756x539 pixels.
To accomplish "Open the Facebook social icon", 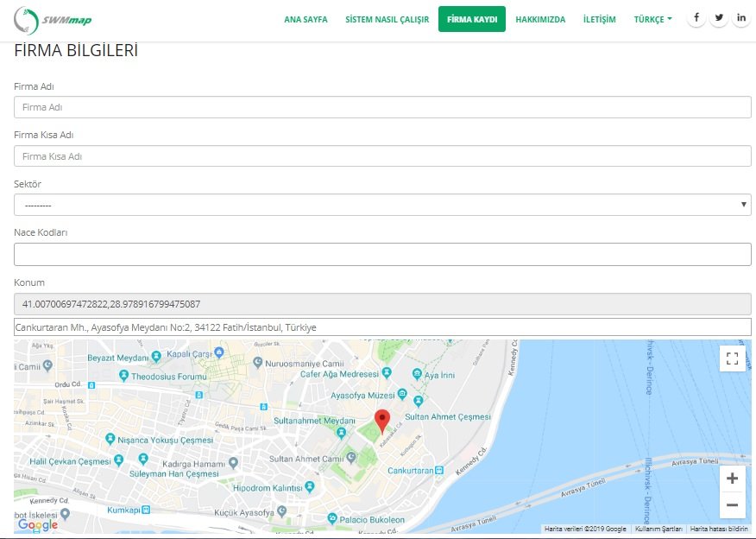I will [x=696, y=16].
